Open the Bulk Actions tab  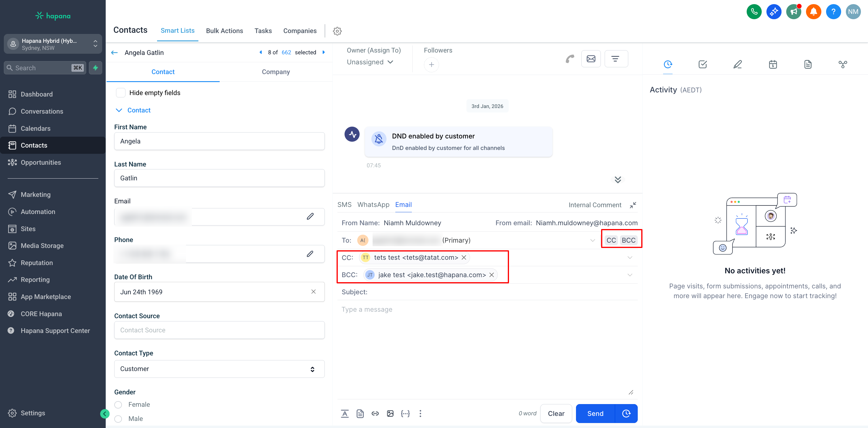pyautogui.click(x=224, y=31)
